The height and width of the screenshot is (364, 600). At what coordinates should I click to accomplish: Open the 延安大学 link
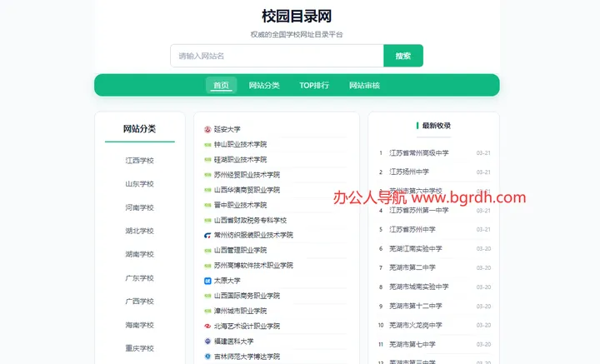227,129
